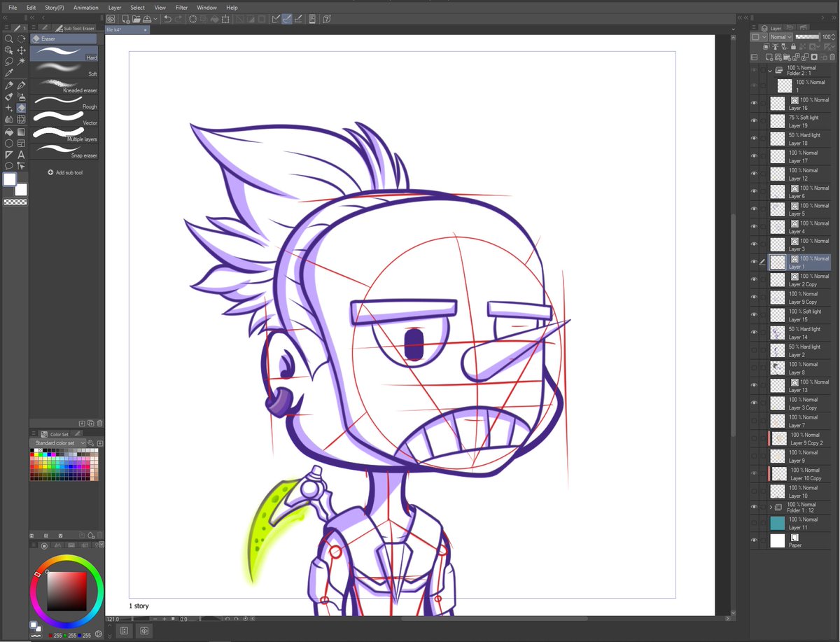
Task: Click the Undo arrow
Action: 168,19
